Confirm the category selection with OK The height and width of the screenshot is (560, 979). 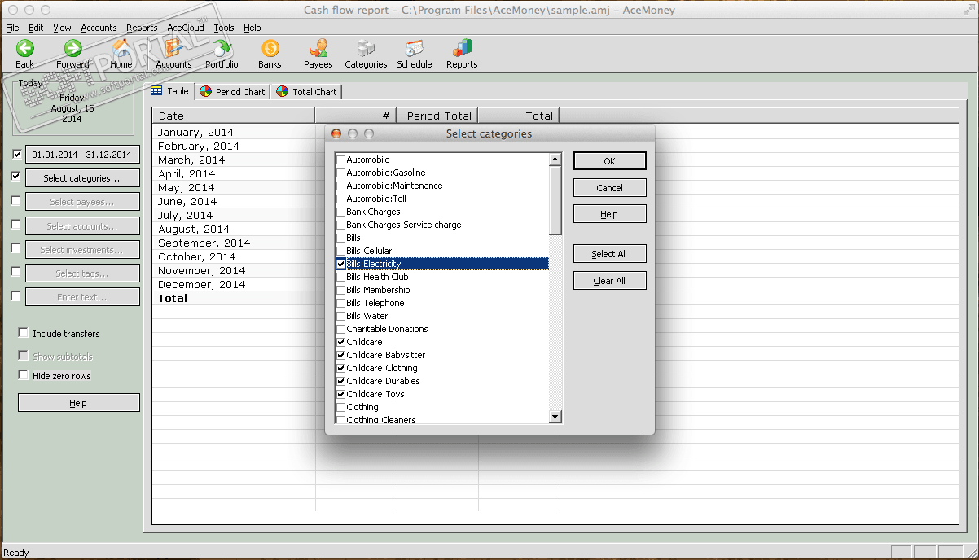609,161
